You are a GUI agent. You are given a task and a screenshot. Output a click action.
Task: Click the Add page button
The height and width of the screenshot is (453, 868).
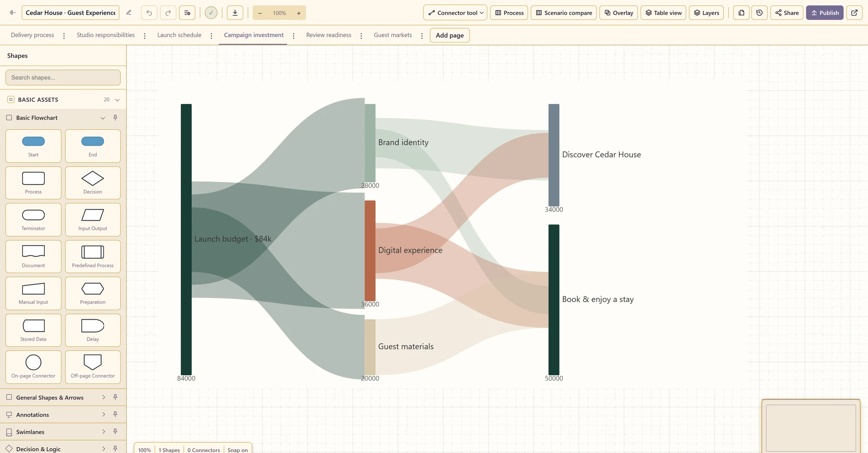tap(450, 35)
